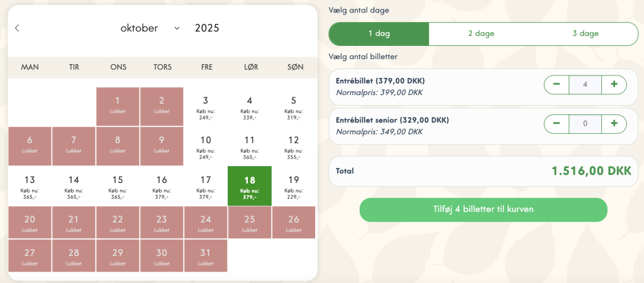The width and height of the screenshot is (644, 283).
Task: Add 4 tickets to the basket
Action: 484,209
